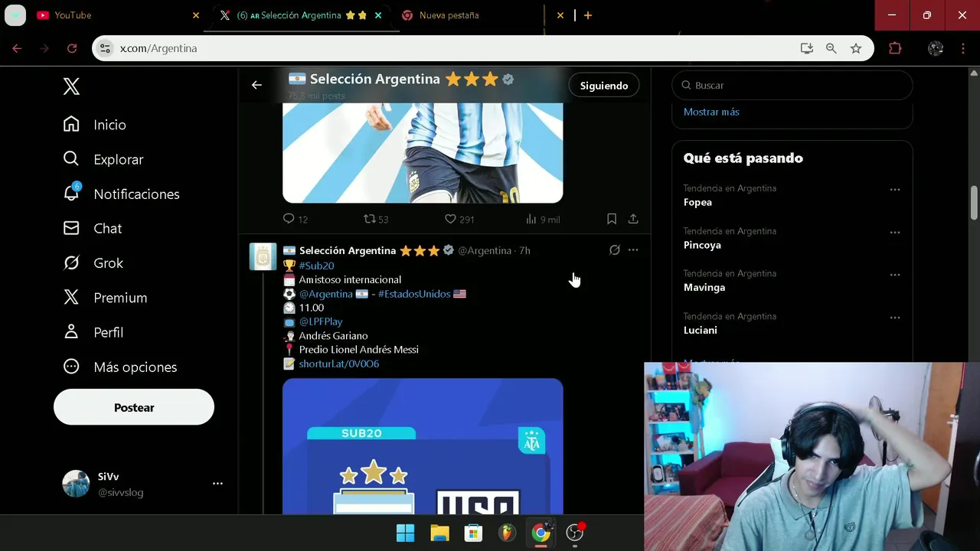Open Chrome three-dot menu

[962, 48]
